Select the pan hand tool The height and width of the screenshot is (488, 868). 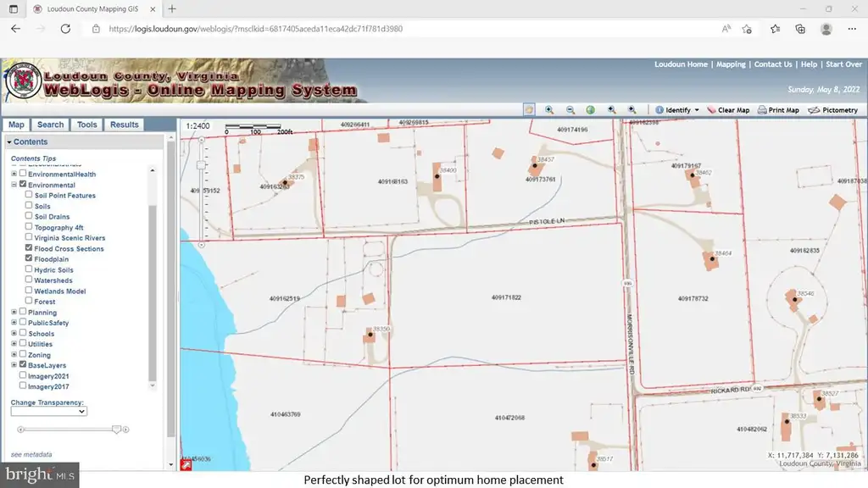click(529, 109)
